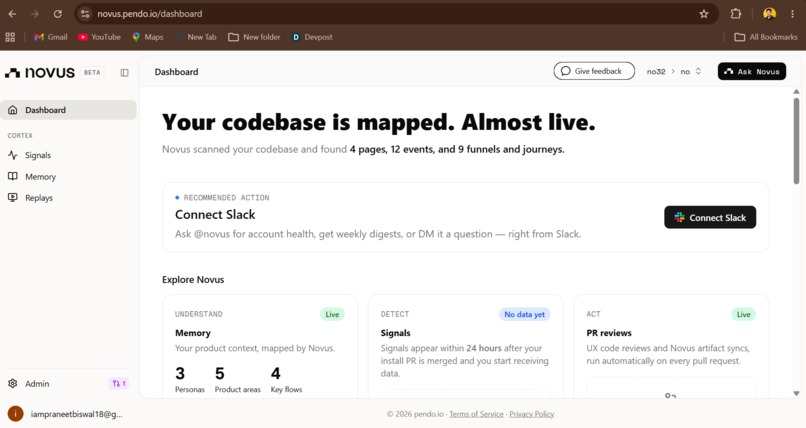Reload the page using the refresh icon
The height and width of the screenshot is (428, 806).
click(58, 14)
